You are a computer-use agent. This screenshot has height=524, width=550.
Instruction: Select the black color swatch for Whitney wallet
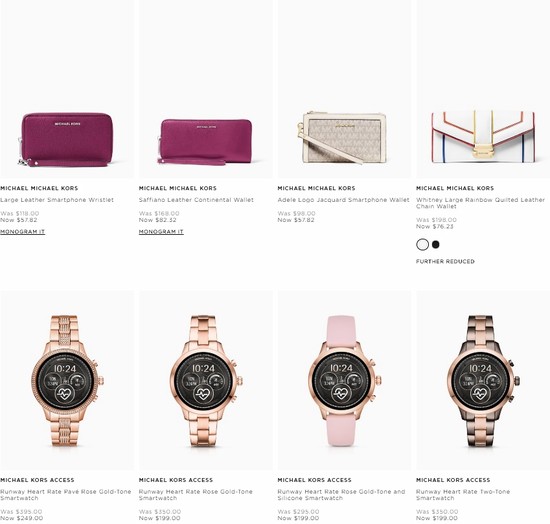[x=436, y=244]
